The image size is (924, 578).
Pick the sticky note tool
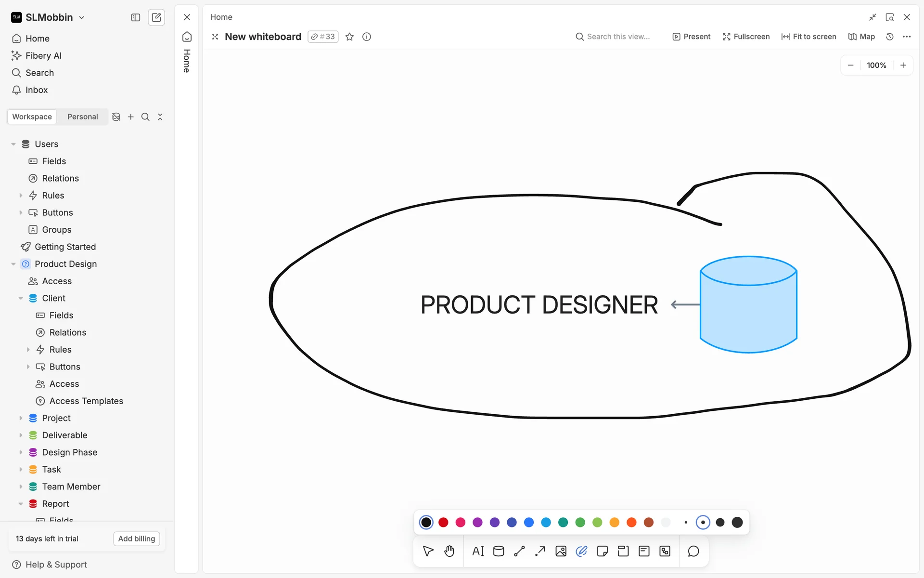pos(602,551)
